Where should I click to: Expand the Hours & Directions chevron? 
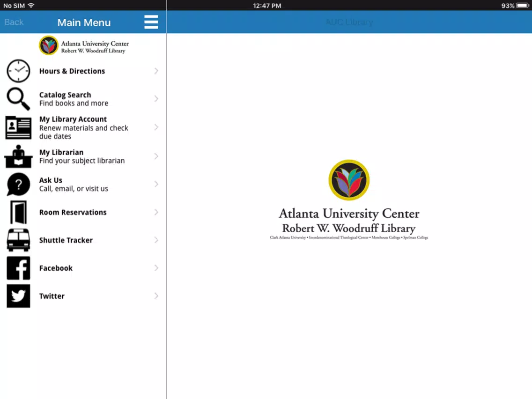tap(156, 71)
